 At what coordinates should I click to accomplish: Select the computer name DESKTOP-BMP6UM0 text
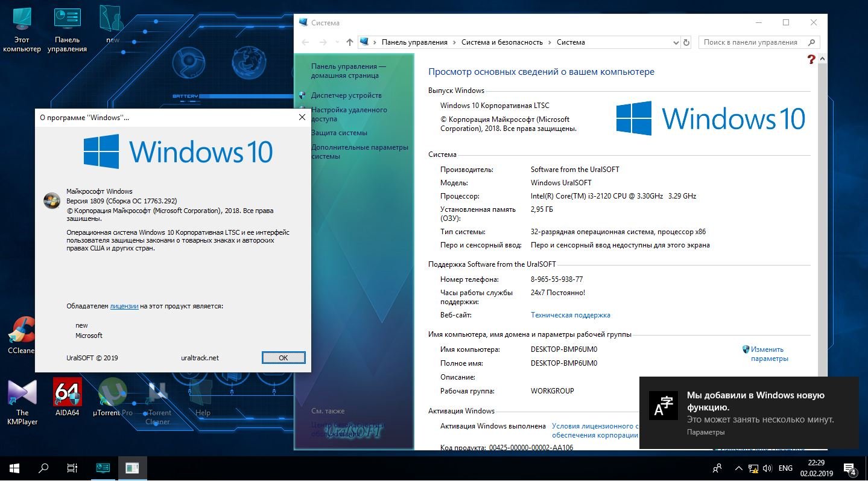564,349
